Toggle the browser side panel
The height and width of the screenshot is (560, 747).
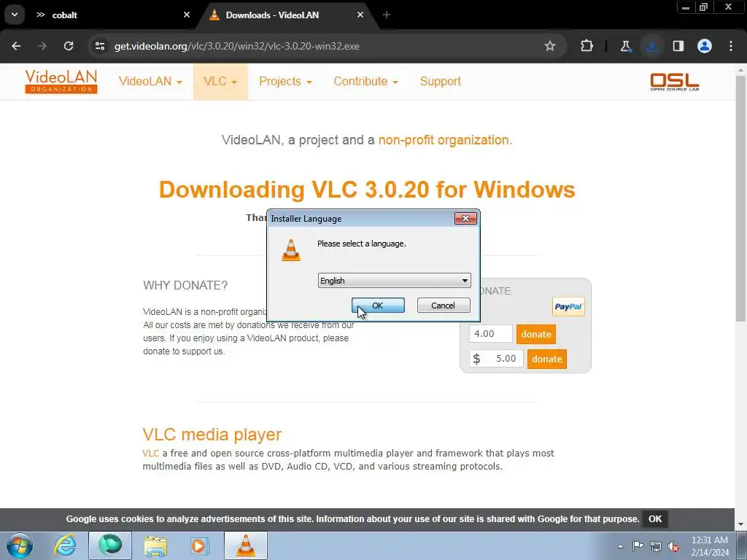[678, 46]
